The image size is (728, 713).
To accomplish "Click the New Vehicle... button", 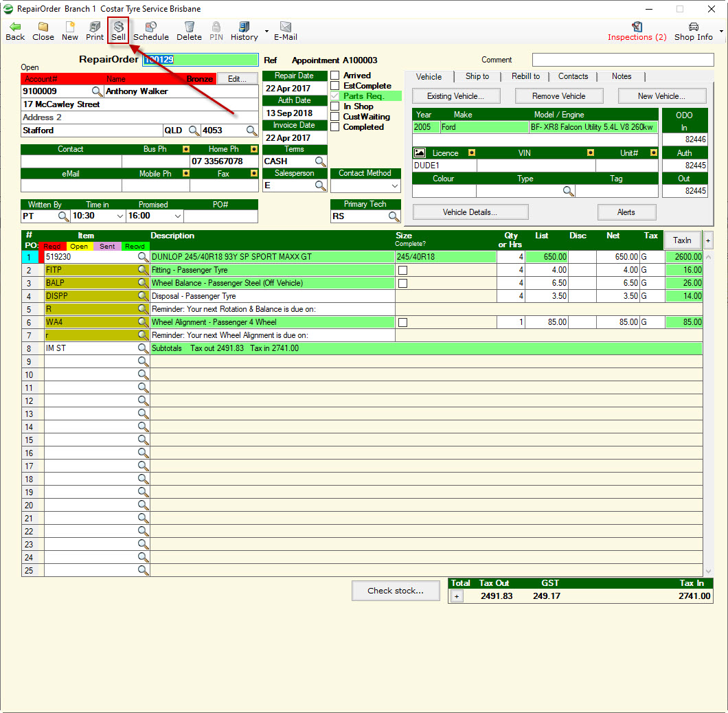I will coord(661,96).
